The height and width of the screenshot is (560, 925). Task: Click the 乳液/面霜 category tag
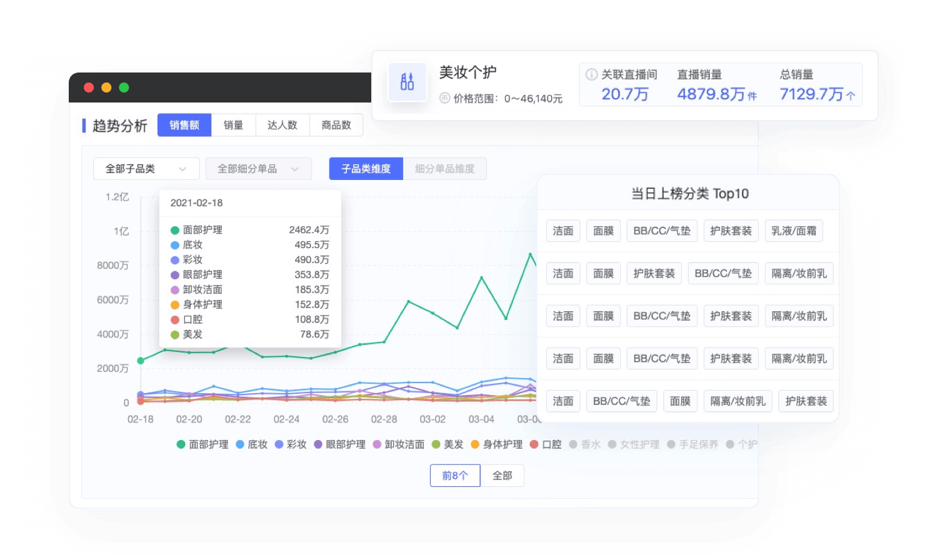click(793, 231)
